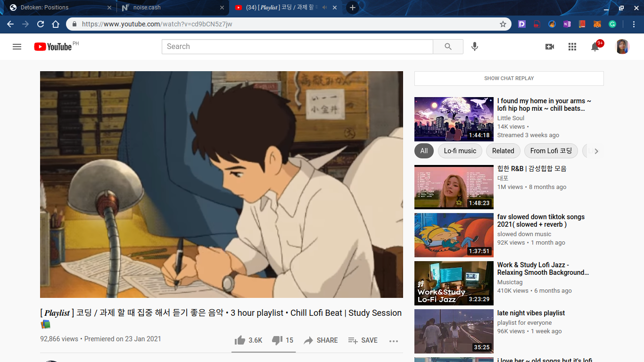Open the 35:25 late night vibes thumbnail
Screen dimensions: 644x362
click(x=454, y=331)
